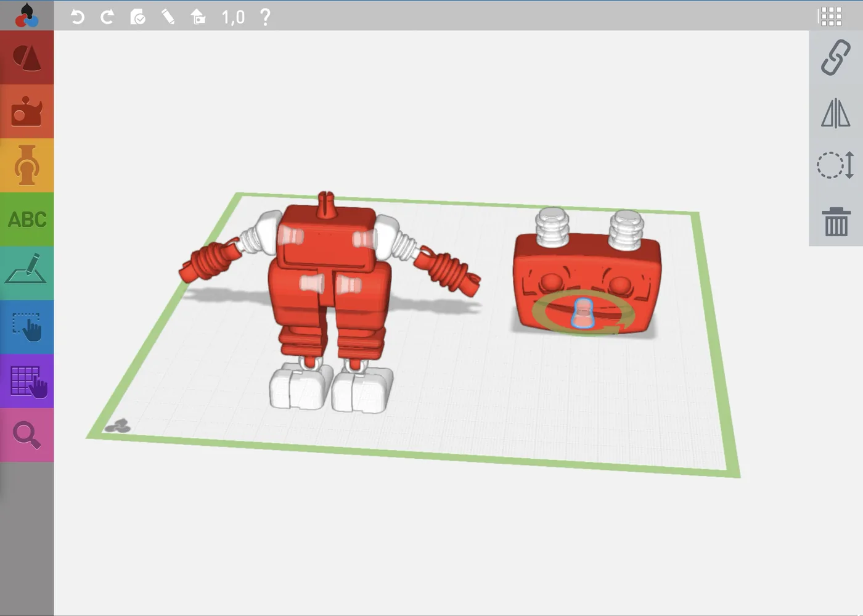
Task: Open the basic shapes library
Action: (x=27, y=58)
